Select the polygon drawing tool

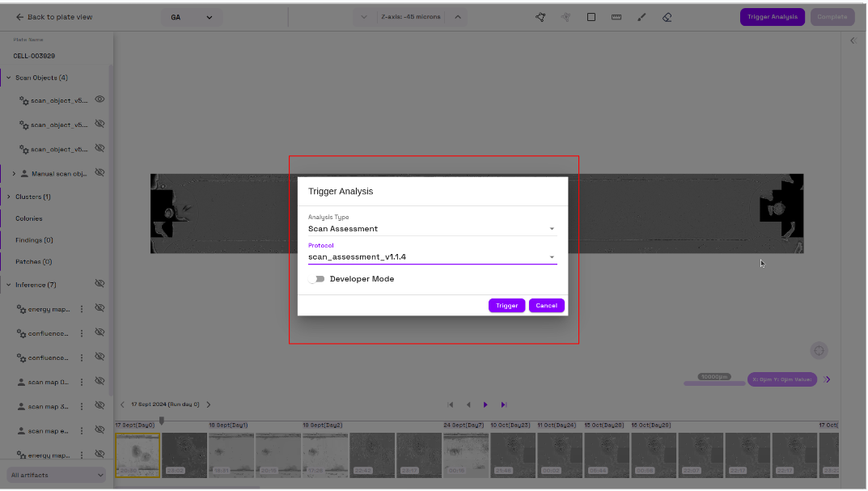click(x=540, y=17)
